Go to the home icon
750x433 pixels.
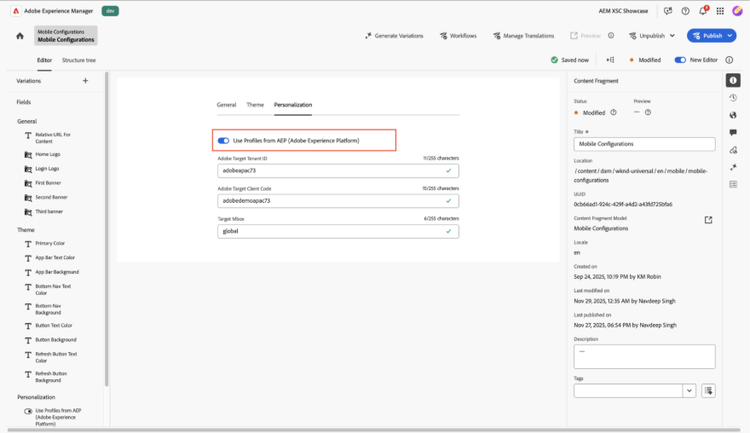20,36
